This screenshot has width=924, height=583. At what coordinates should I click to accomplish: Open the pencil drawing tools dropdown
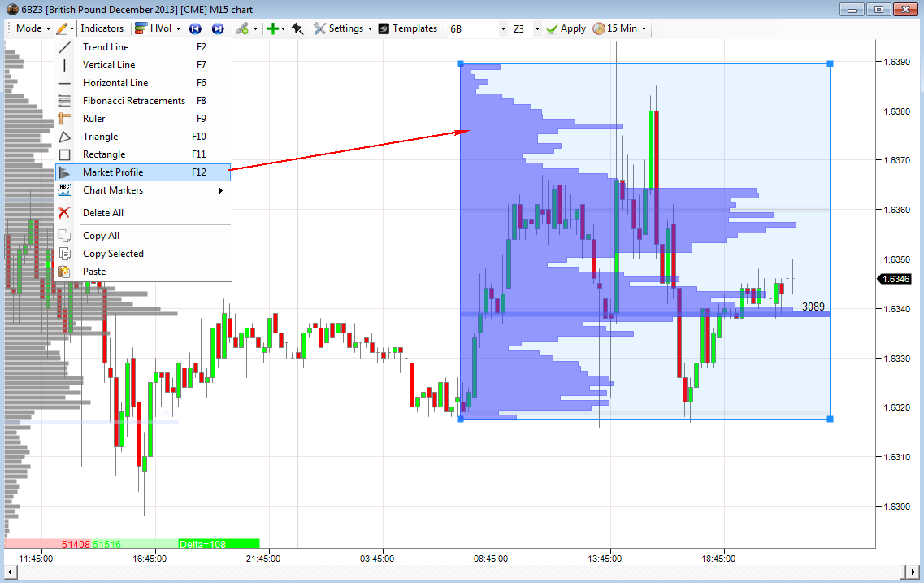click(65, 28)
